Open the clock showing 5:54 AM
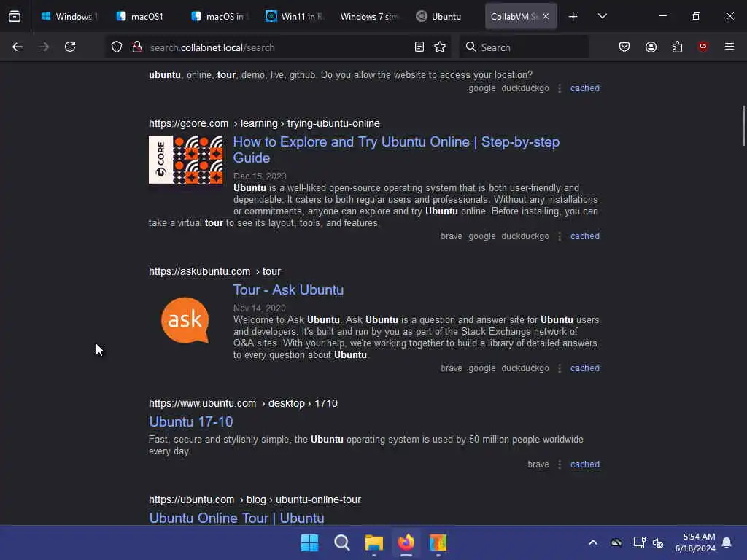Image resolution: width=747 pixels, height=560 pixels. pyautogui.click(x=695, y=542)
